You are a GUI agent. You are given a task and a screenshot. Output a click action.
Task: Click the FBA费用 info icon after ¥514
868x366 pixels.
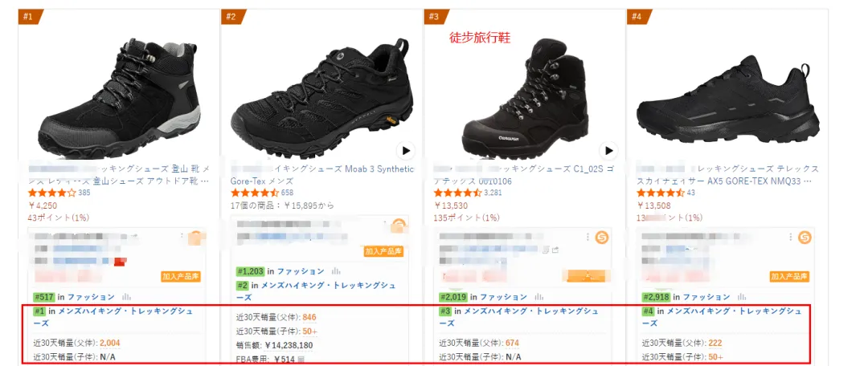point(301,359)
